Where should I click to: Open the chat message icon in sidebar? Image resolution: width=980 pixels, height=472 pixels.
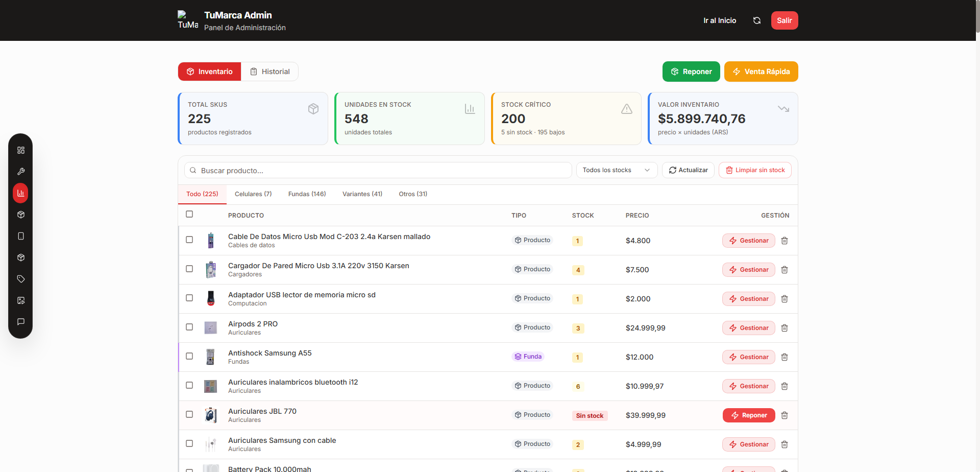click(21, 322)
